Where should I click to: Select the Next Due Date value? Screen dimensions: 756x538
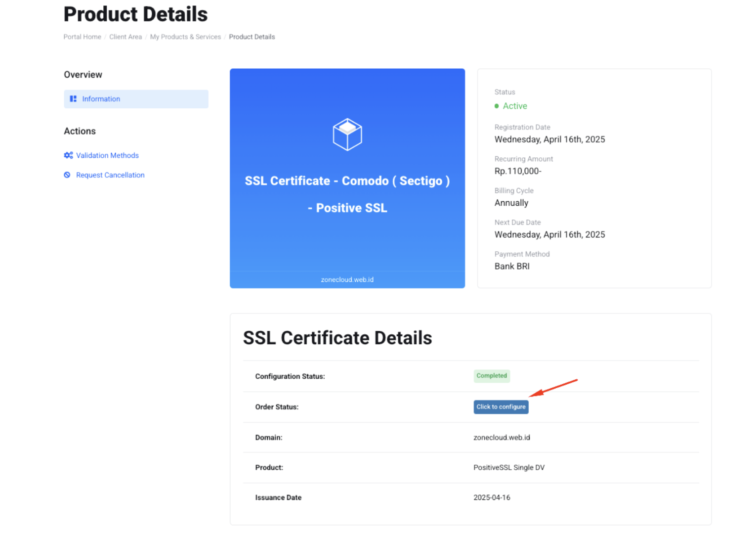pyautogui.click(x=549, y=235)
